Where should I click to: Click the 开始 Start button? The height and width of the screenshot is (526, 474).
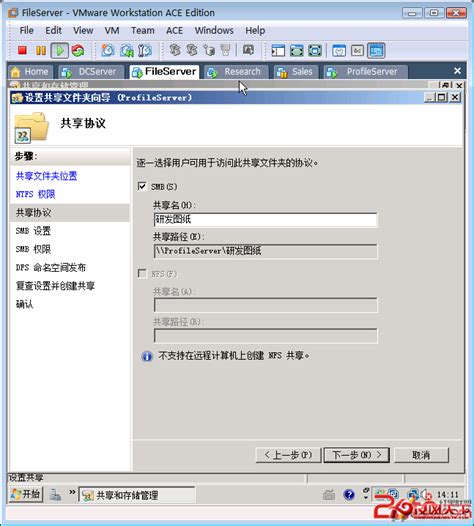pyautogui.click(x=26, y=494)
